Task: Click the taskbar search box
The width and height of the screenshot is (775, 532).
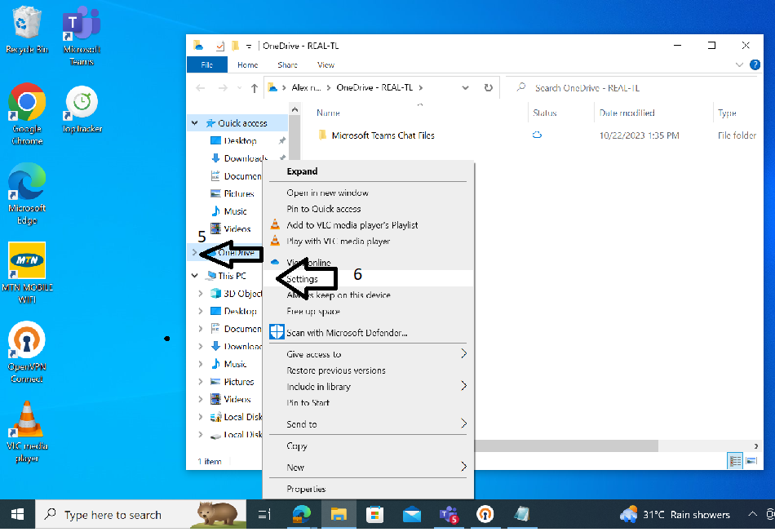Action: pyautogui.click(x=141, y=515)
